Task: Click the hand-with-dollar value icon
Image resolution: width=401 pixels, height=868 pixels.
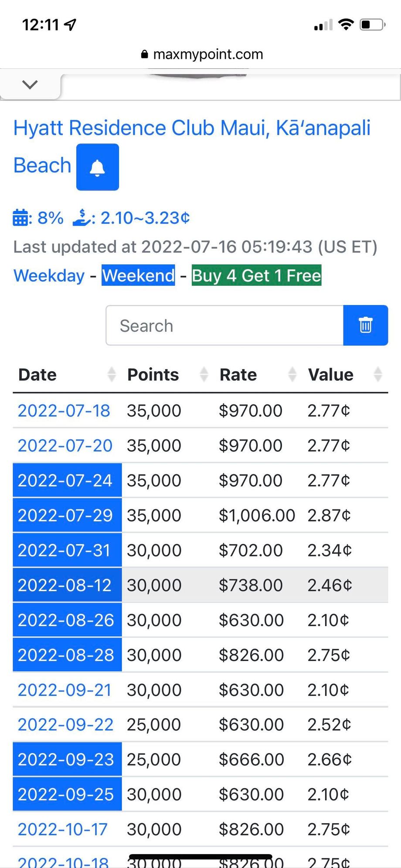Action: 81,217
